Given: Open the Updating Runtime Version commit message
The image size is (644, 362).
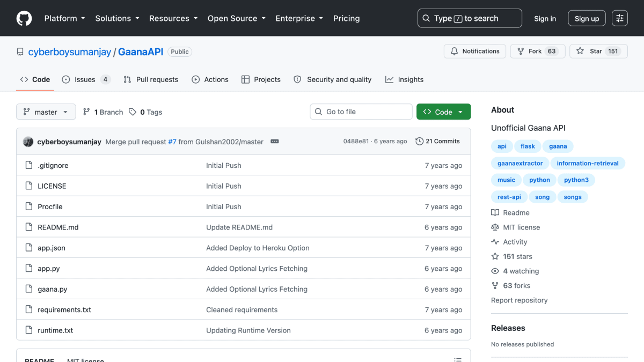Looking at the screenshot, I should [x=248, y=330].
